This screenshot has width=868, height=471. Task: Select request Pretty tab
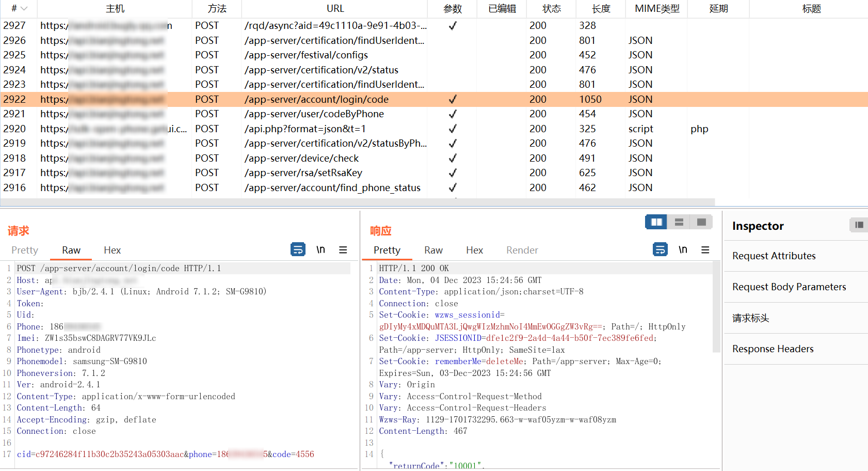pos(25,250)
